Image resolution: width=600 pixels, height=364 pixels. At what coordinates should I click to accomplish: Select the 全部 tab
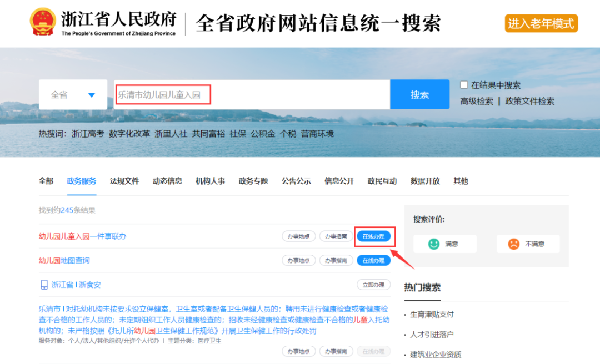pos(46,181)
